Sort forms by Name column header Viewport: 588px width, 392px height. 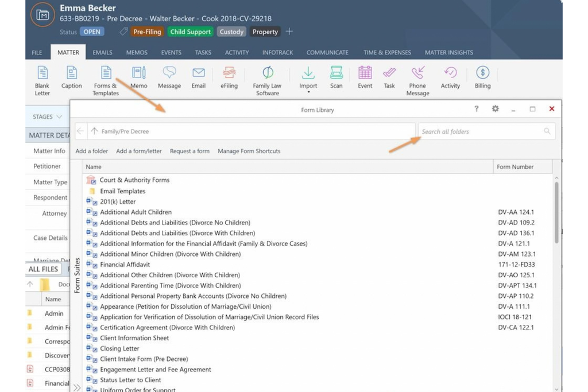287,167
